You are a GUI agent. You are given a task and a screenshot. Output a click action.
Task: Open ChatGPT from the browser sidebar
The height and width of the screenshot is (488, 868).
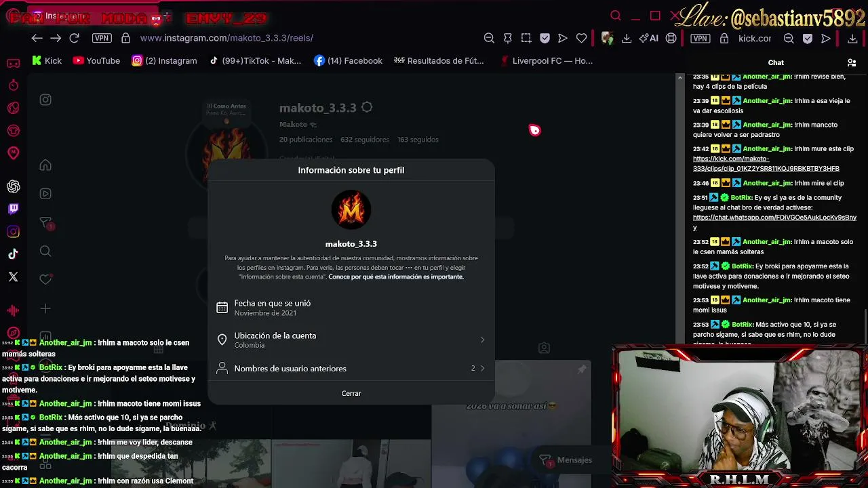(14, 186)
